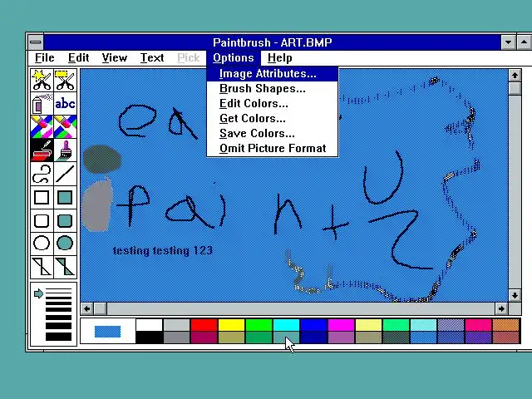Click the vertical scrollbar down arrow
532x399 pixels.
click(x=515, y=295)
